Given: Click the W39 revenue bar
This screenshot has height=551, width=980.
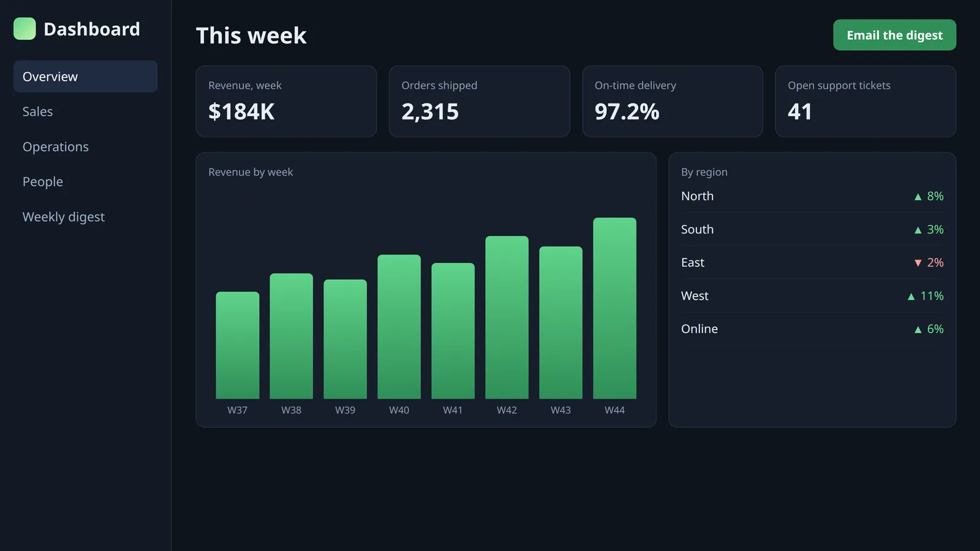Looking at the screenshot, I should [345, 339].
